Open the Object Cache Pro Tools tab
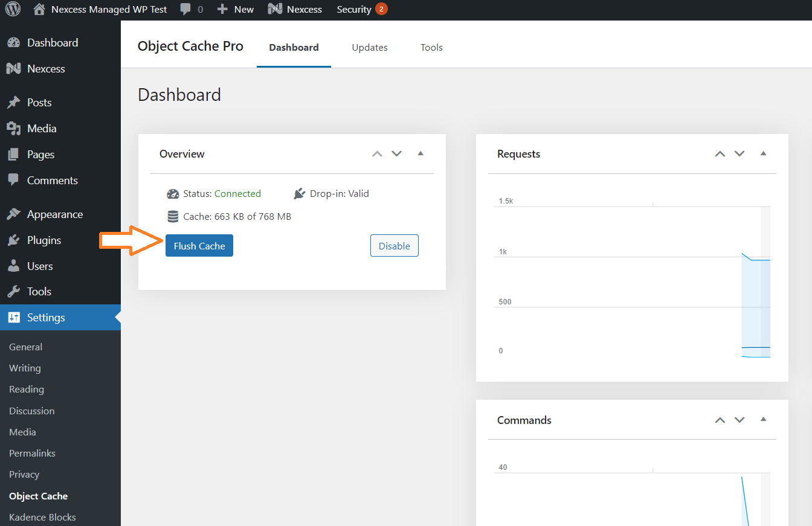 click(x=431, y=47)
